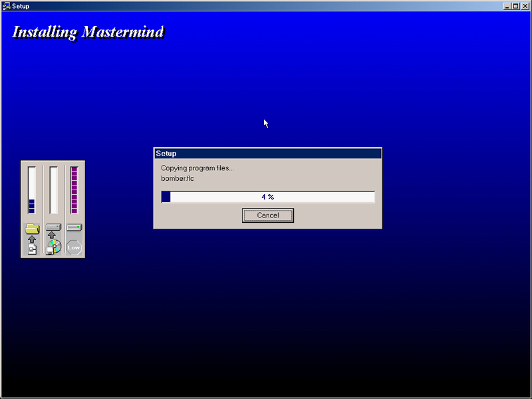Image resolution: width=532 pixels, height=399 pixels.
Task: Click the "Installing Mastermind" heading
Action: [88, 32]
